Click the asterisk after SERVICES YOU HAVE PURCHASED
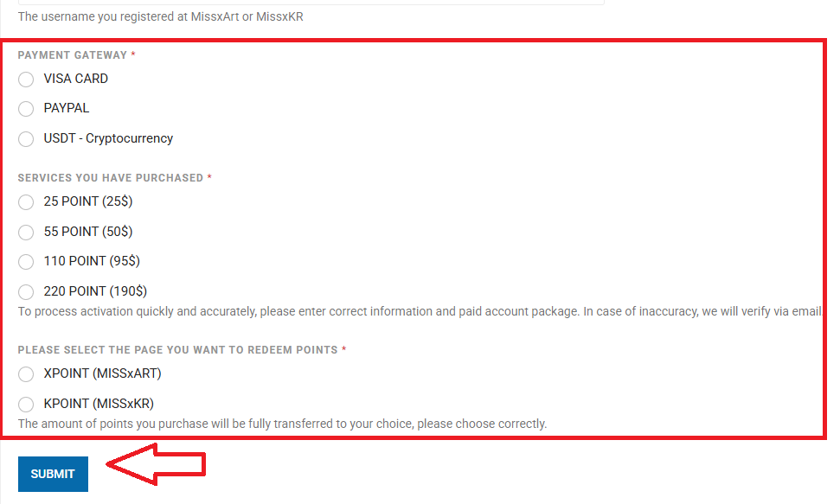 click(209, 178)
